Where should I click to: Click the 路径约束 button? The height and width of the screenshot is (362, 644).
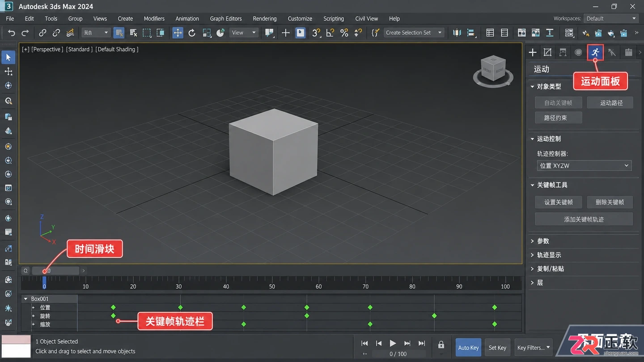click(x=558, y=118)
